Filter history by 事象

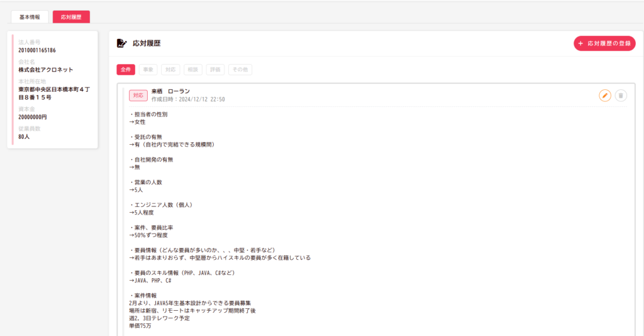tap(148, 70)
